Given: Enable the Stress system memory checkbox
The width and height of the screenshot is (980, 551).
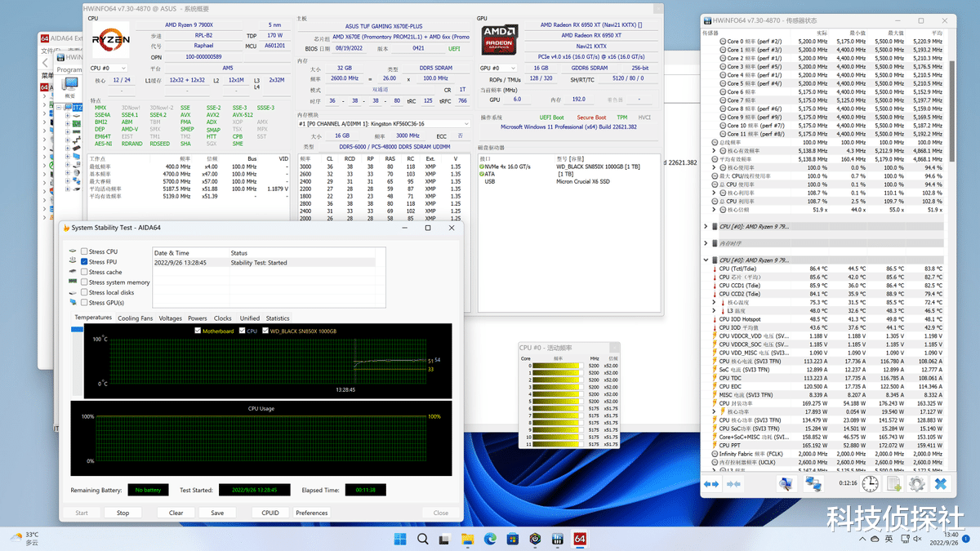Looking at the screenshot, I should coord(84,282).
